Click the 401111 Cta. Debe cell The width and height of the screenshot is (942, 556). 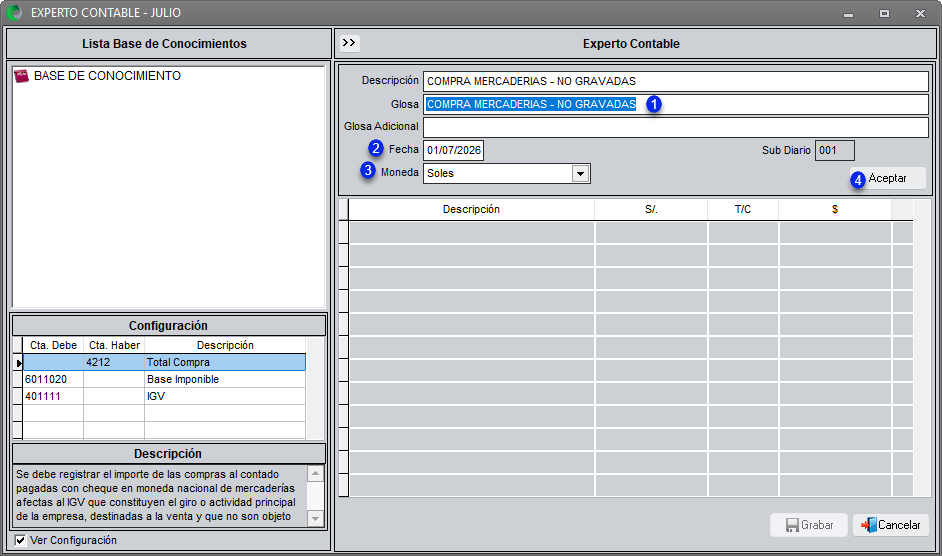[53, 396]
